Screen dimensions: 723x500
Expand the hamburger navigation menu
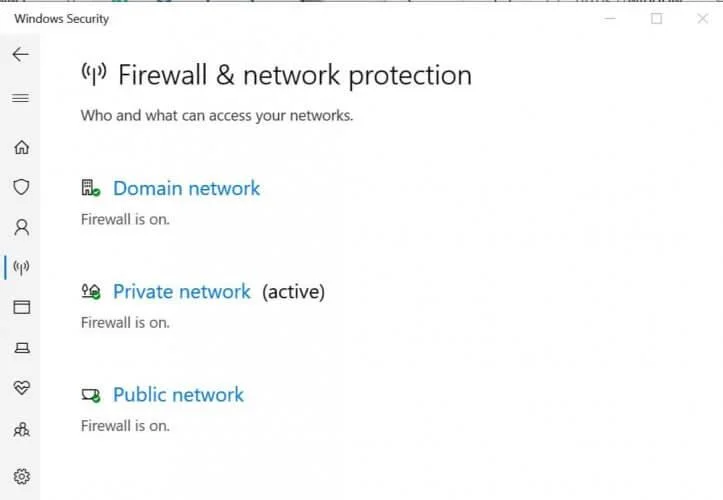click(20, 98)
